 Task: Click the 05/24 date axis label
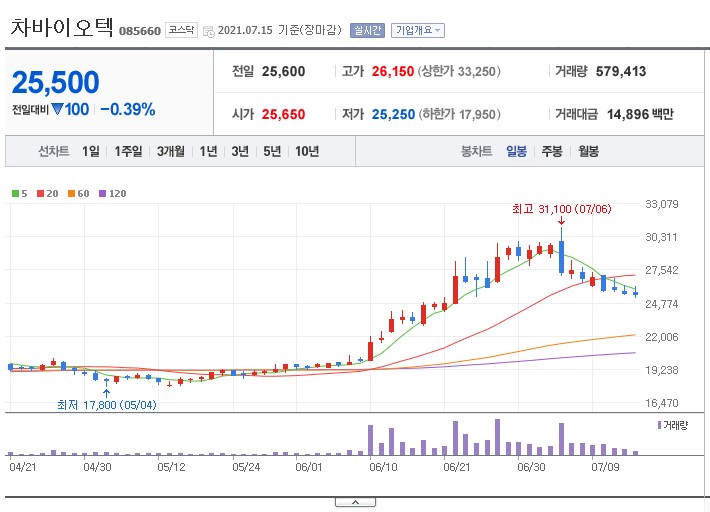[x=246, y=467]
